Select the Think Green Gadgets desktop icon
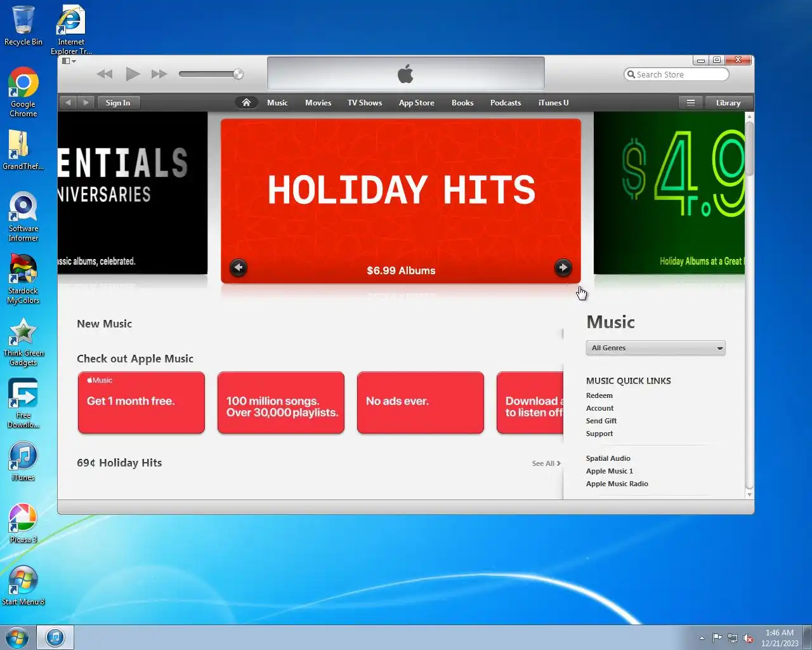 23,341
